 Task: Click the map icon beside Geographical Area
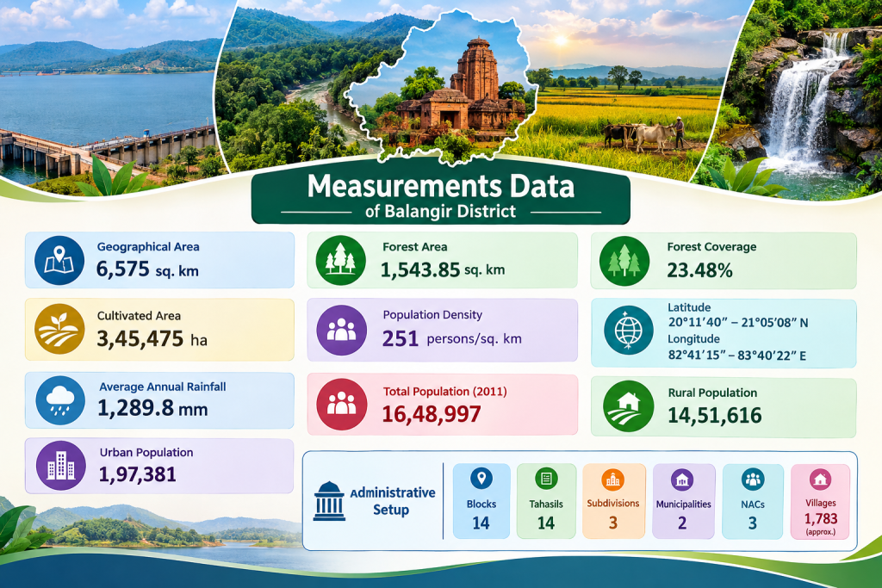[x=59, y=261]
